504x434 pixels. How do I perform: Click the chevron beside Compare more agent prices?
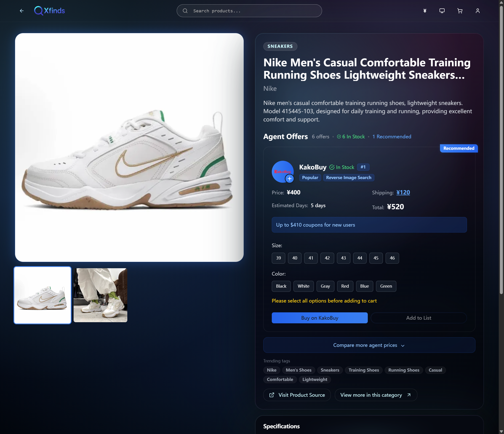pyautogui.click(x=403, y=346)
